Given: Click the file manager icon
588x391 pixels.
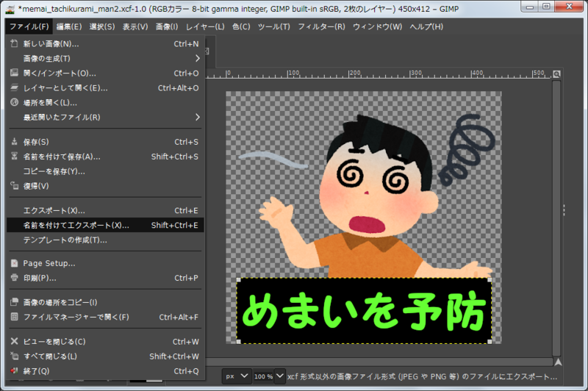Looking at the screenshot, I should (x=14, y=317).
